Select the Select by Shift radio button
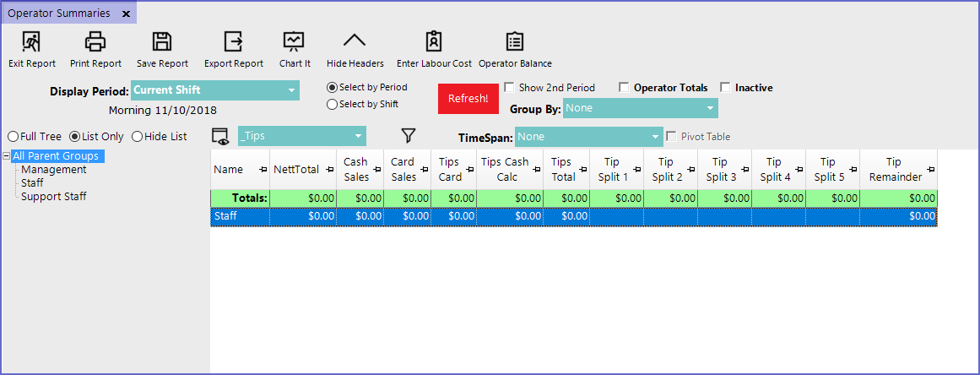This screenshot has width=980, height=375. pyautogui.click(x=333, y=105)
